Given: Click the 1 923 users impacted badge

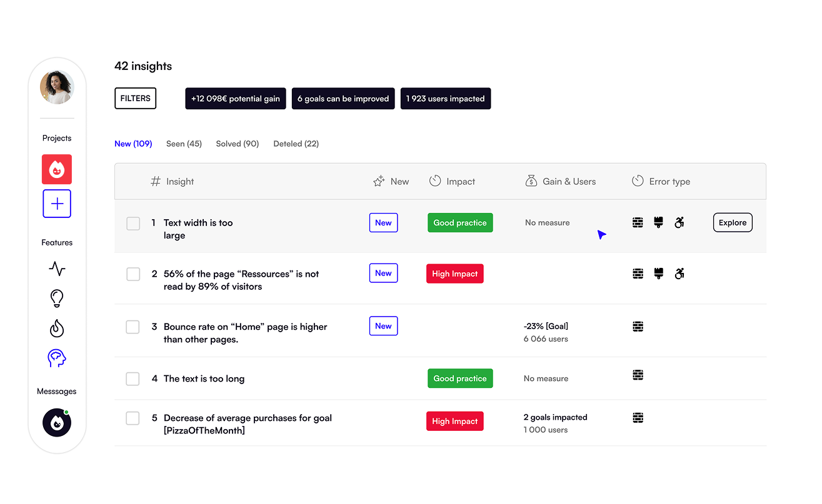Looking at the screenshot, I should [446, 99].
